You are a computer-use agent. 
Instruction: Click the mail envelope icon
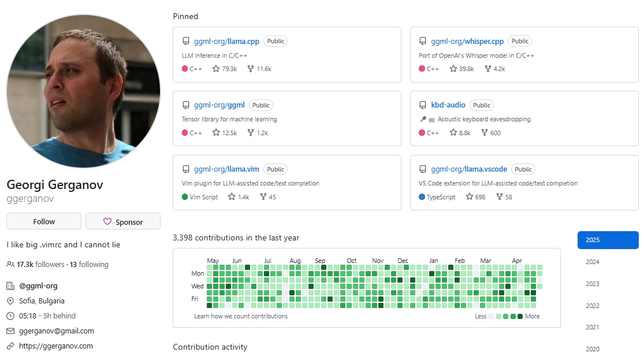click(x=10, y=331)
